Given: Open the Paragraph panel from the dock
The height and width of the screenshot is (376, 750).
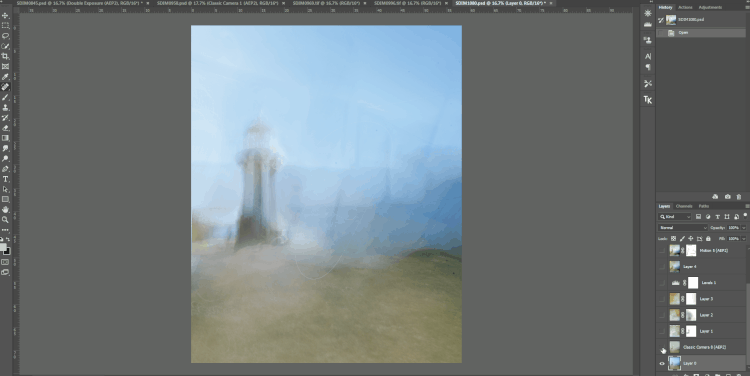Looking at the screenshot, I should pyautogui.click(x=648, y=67).
